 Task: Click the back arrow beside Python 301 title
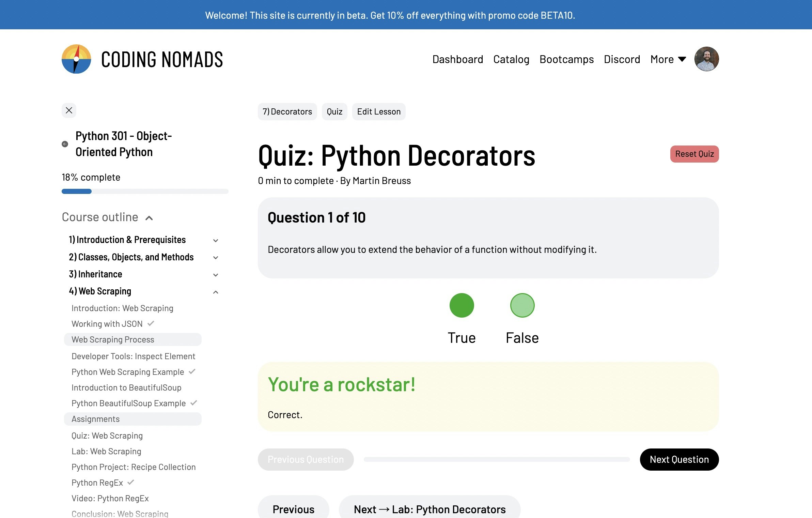tap(65, 144)
